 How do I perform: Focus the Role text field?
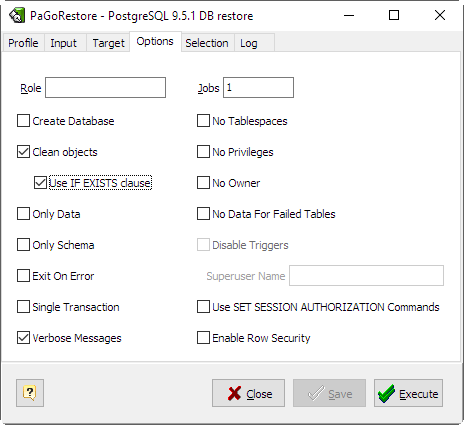105,88
